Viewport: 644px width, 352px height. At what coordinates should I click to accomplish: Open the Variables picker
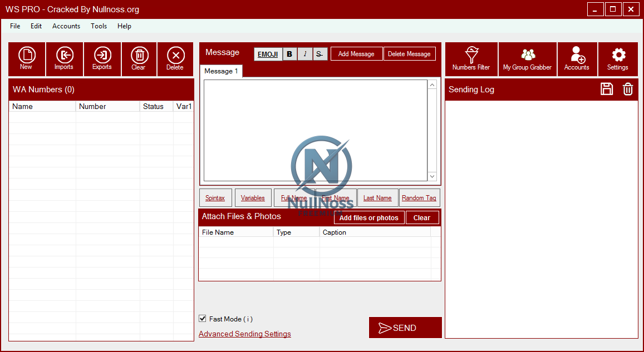(x=253, y=197)
